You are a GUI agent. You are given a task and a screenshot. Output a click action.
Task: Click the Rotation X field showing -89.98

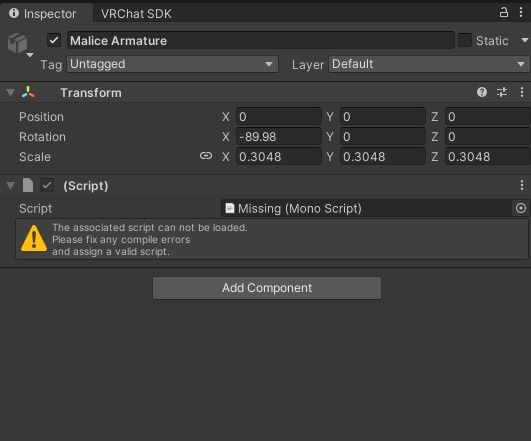click(x=278, y=137)
